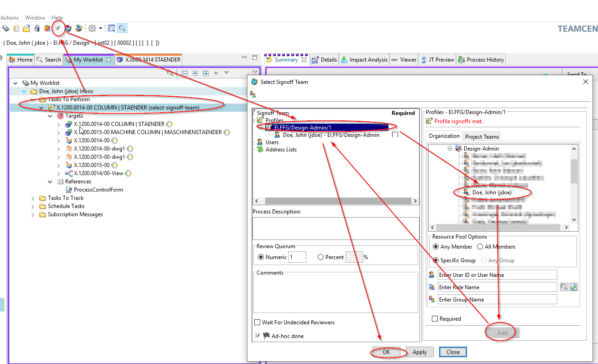Open the Process History tab

[x=481, y=60]
